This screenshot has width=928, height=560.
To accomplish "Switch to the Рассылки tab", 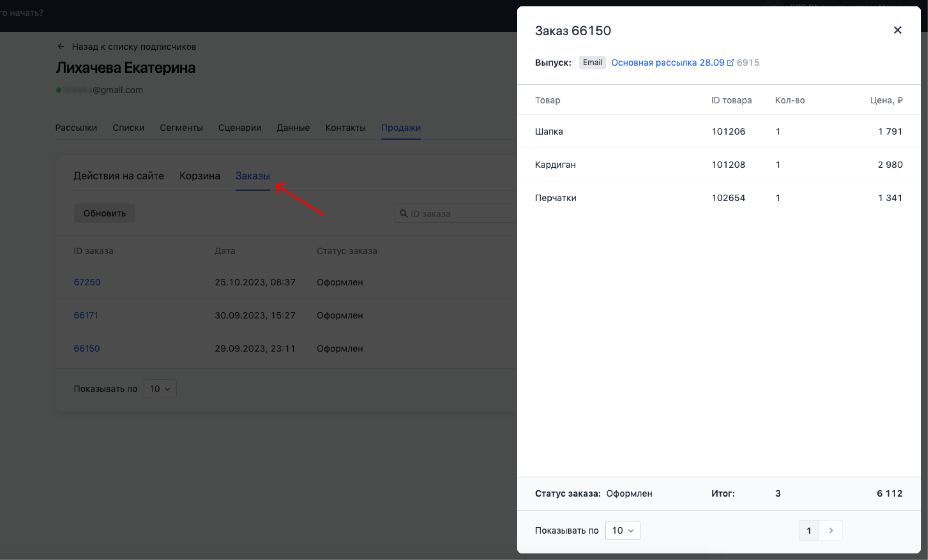I will pyautogui.click(x=76, y=128).
